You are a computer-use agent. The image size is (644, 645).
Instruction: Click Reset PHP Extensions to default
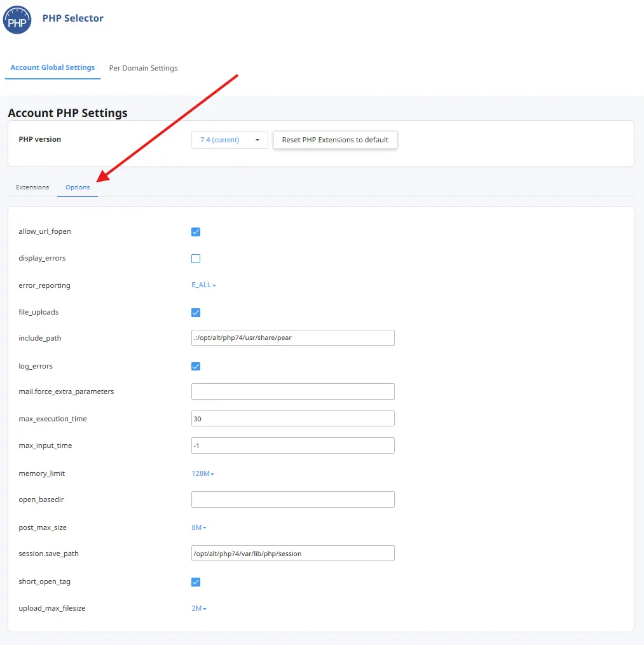click(x=335, y=140)
